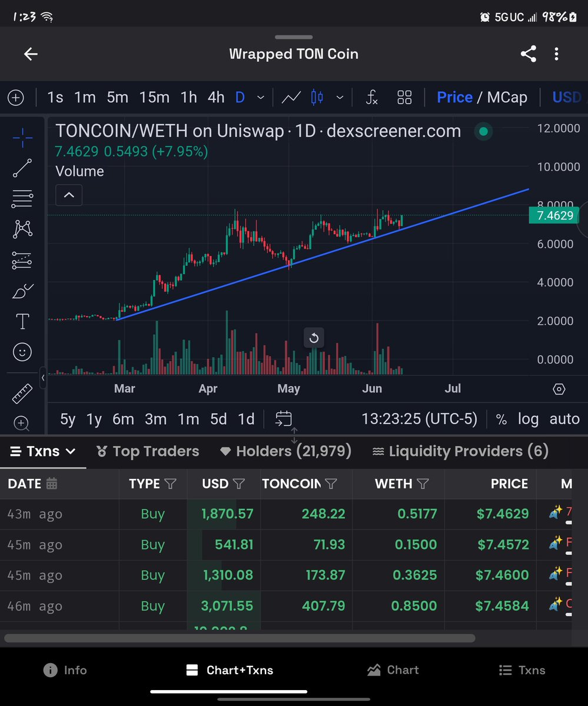Switch to Liquidity Providers (6) tab
The image size is (588, 706).
pyautogui.click(x=460, y=451)
